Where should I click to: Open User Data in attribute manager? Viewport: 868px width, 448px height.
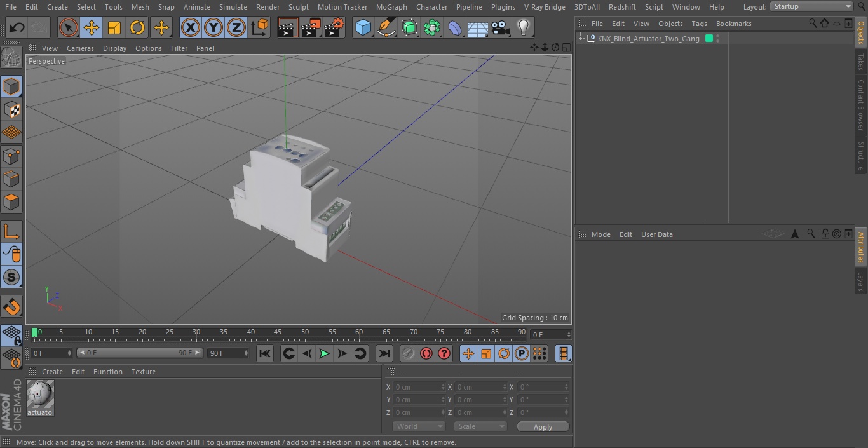(x=656, y=234)
